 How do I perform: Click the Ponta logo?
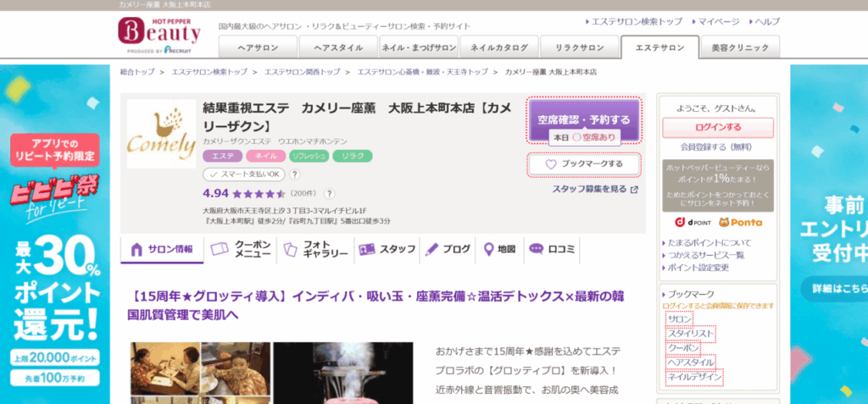[x=741, y=223]
